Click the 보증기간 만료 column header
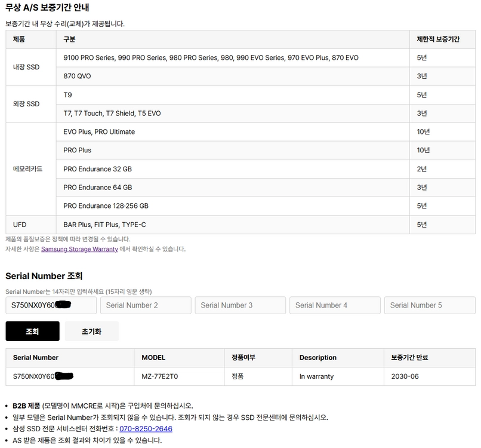 tap(430, 358)
